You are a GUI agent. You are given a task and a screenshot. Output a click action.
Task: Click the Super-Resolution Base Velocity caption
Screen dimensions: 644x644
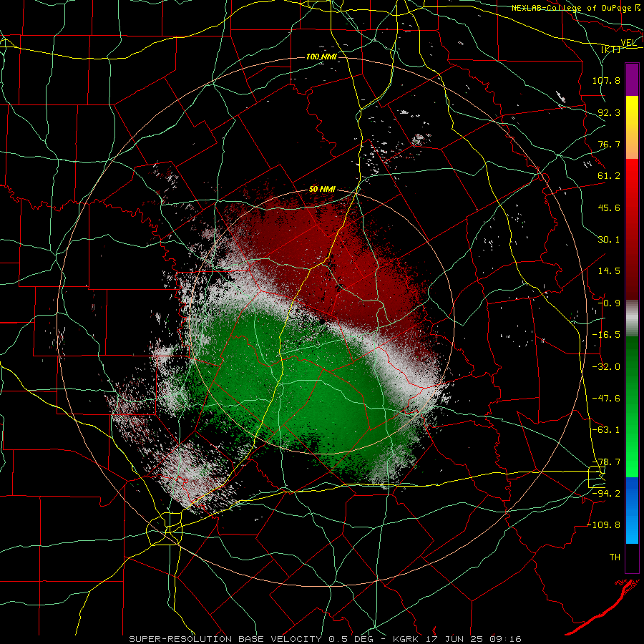(x=326, y=639)
